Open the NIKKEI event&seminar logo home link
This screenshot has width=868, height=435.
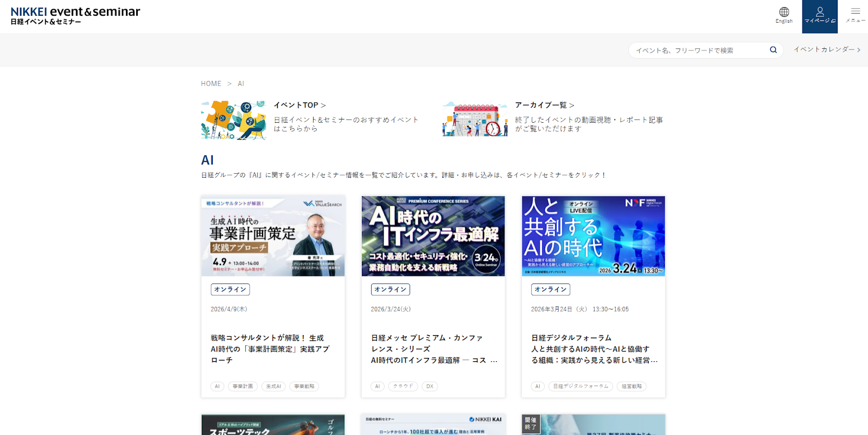75,15
